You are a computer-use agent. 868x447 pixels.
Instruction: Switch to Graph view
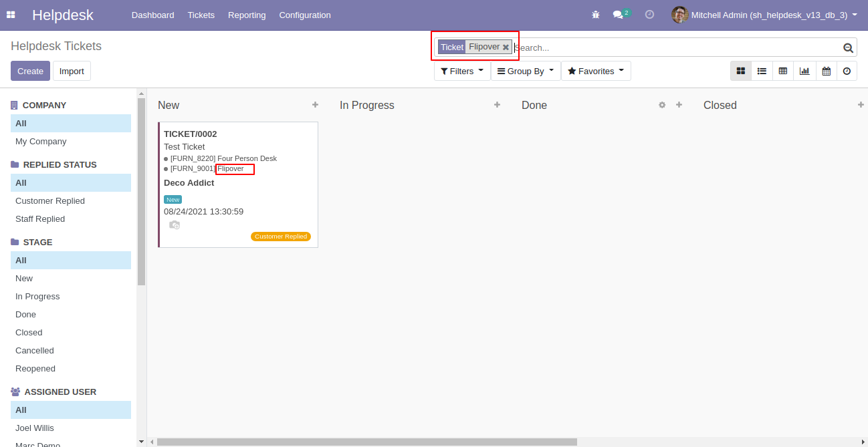click(804, 71)
